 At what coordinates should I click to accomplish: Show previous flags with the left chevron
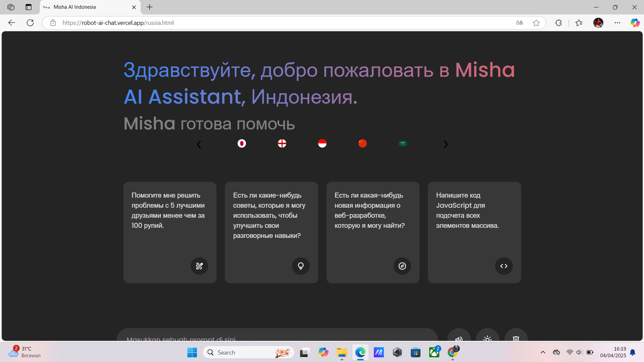pos(199,144)
